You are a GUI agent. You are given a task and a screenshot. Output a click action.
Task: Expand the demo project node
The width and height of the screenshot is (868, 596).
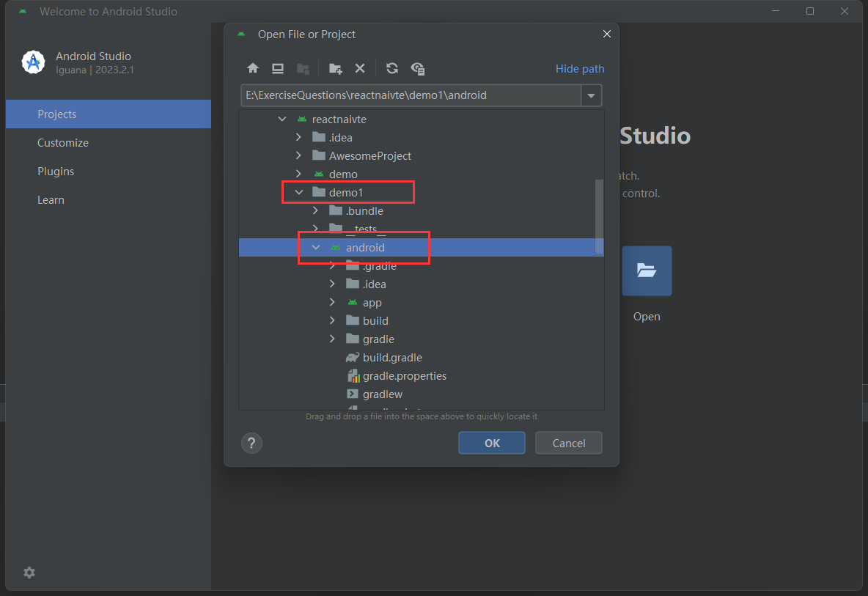pos(298,174)
